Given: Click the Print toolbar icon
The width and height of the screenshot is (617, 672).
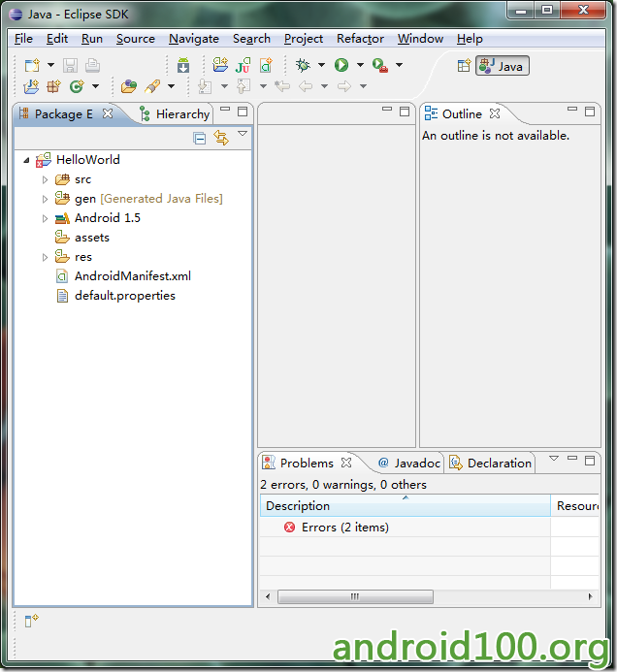Looking at the screenshot, I should tap(92, 65).
